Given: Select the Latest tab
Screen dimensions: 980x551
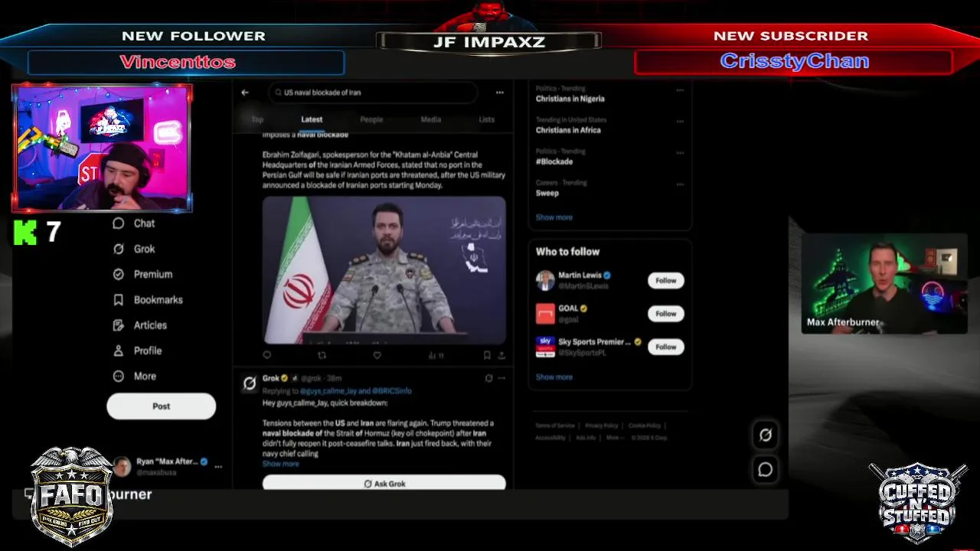Looking at the screenshot, I should (x=312, y=119).
